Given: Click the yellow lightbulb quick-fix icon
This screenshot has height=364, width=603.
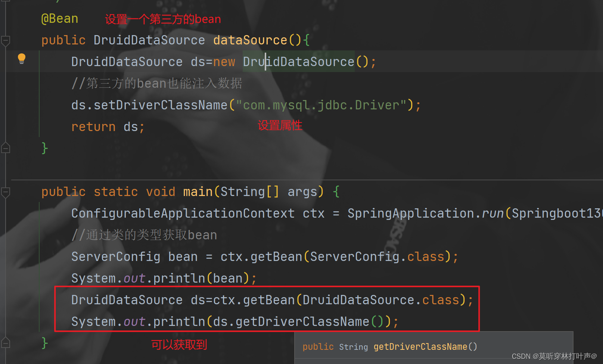Looking at the screenshot, I should (x=22, y=59).
